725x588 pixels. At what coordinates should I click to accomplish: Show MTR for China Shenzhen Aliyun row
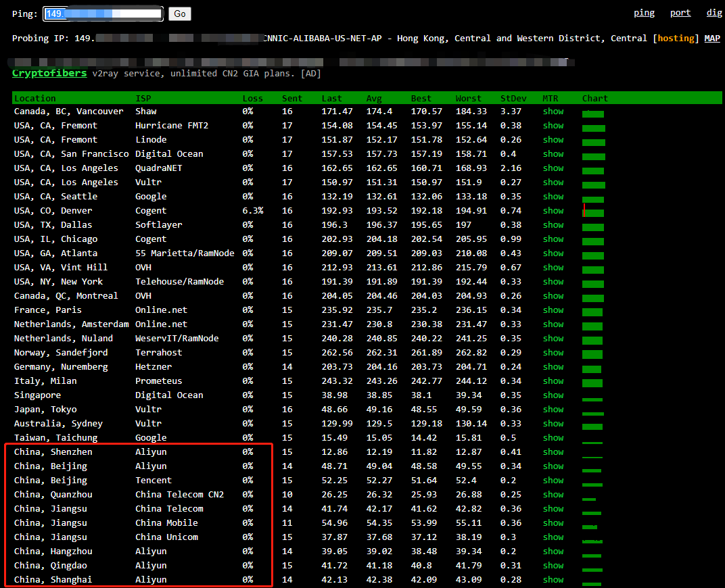coord(553,452)
